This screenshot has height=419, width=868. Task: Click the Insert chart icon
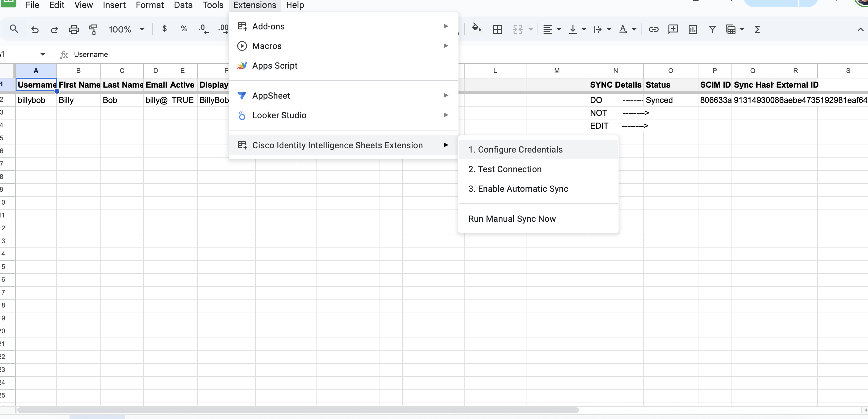[x=693, y=30]
